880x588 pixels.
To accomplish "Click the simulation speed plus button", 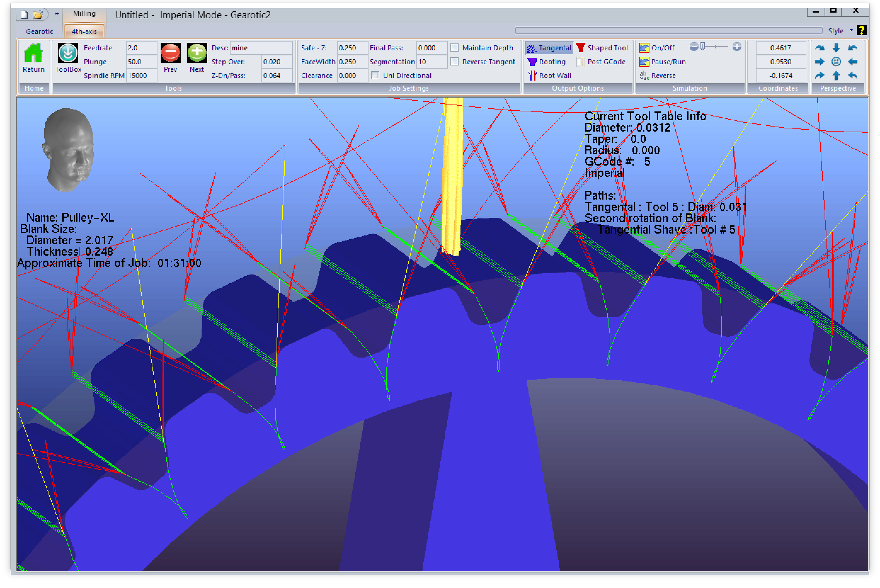I will point(737,47).
